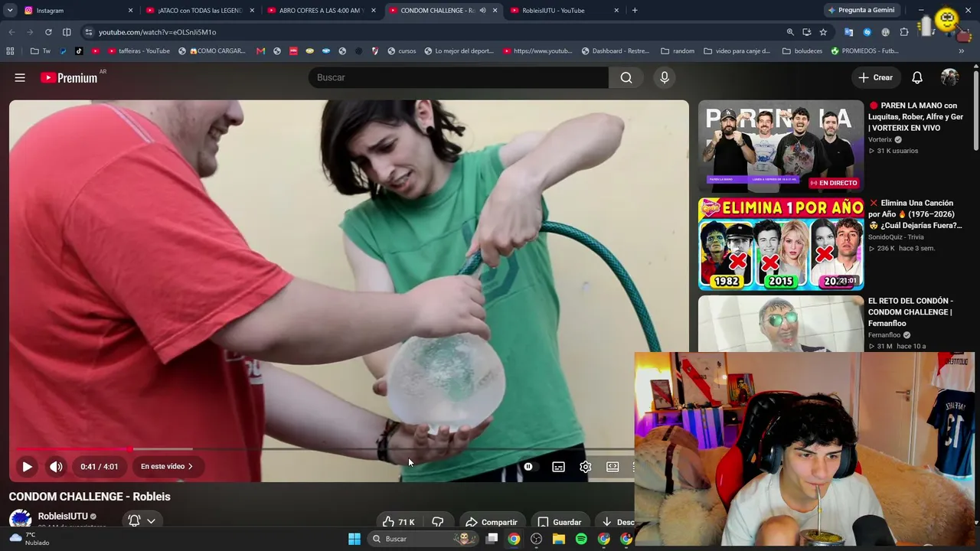The height and width of the screenshot is (551, 980).
Task: Open the subscription notification bell dropdown
Action: (142, 521)
